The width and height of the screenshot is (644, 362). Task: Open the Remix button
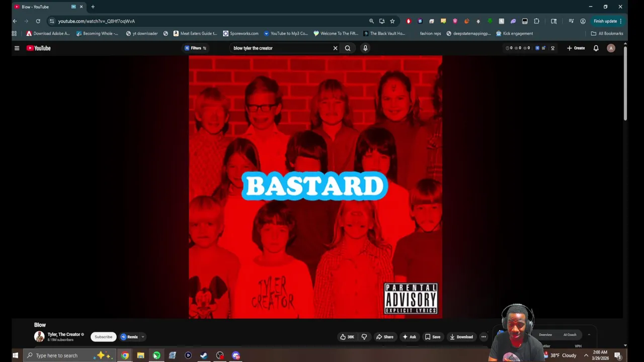129,337
